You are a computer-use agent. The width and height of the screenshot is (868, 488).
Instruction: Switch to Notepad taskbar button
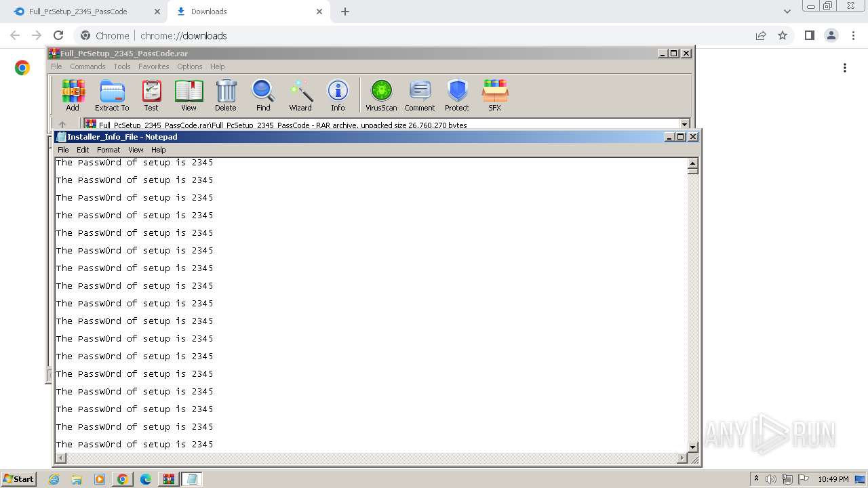[192, 479]
